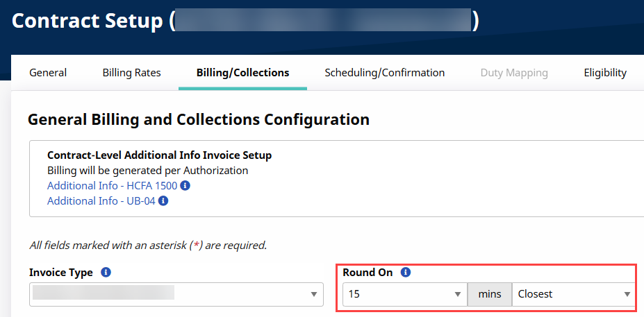Open the Billing Rates tab

click(131, 73)
